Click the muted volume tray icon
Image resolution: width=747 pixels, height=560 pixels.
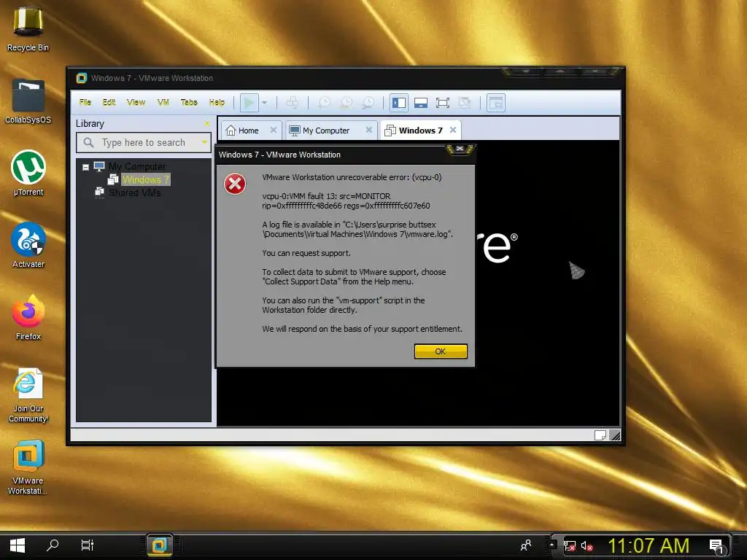point(587,545)
